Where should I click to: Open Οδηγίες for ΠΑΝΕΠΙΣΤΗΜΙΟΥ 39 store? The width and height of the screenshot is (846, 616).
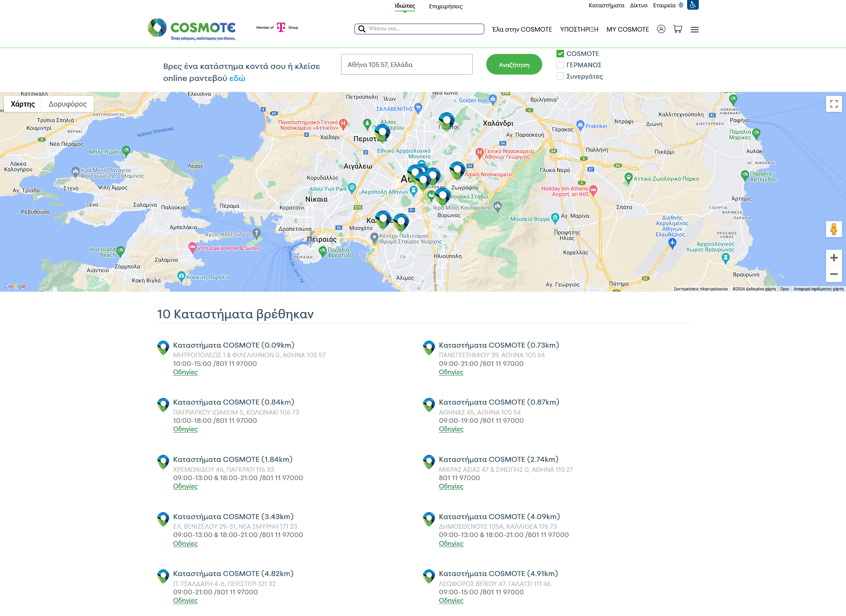(x=451, y=372)
